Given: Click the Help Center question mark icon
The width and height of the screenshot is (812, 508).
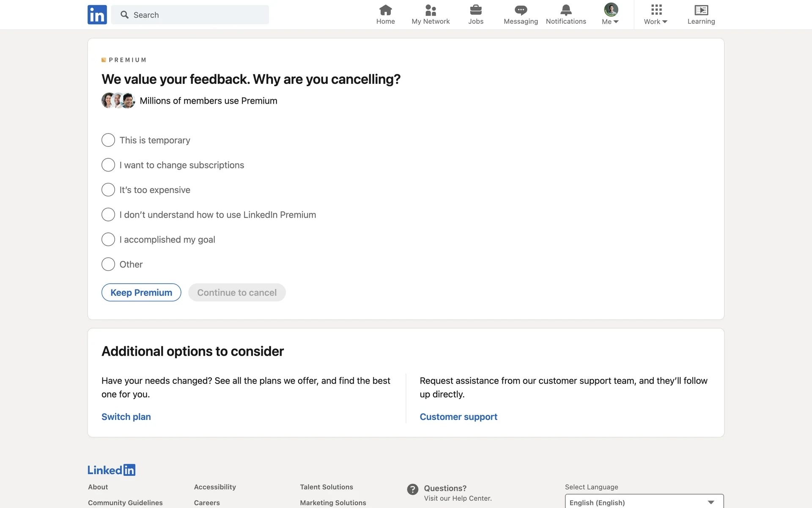Looking at the screenshot, I should (413, 489).
